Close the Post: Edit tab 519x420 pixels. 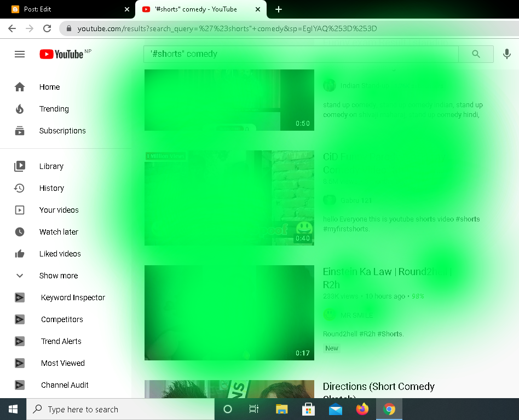tap(127, 9)
